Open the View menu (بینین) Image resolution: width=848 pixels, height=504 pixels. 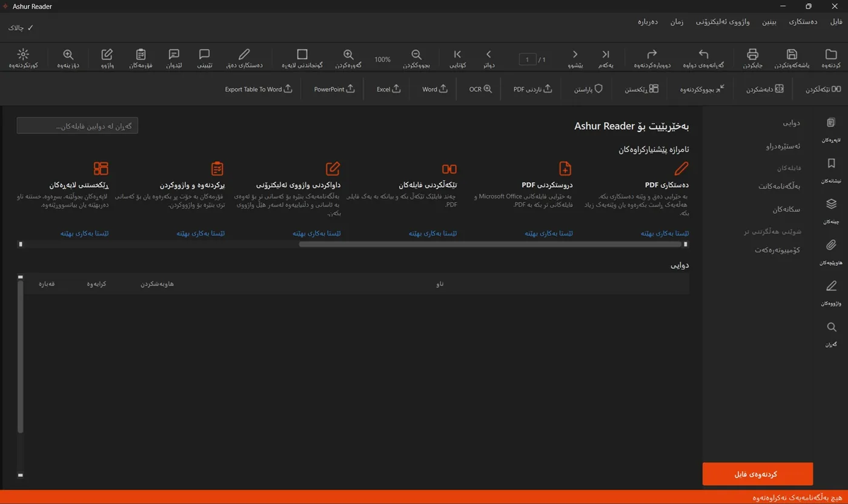pos(769,22)
